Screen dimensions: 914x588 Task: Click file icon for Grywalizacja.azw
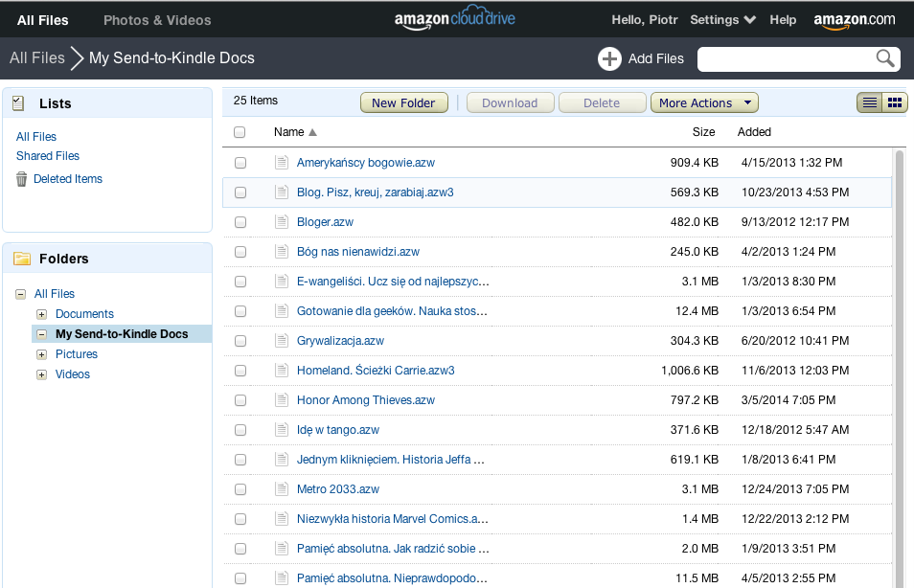tap(282, 341)
